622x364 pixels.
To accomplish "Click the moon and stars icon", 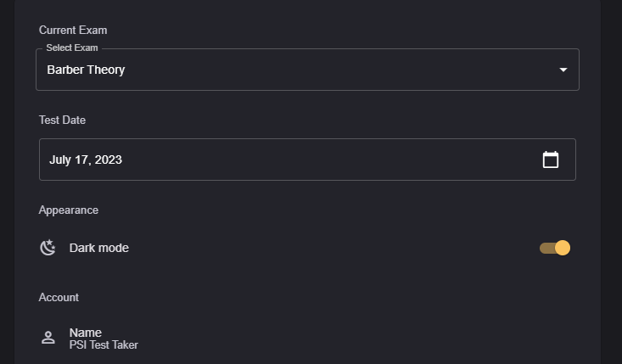I will pos(48,248).
